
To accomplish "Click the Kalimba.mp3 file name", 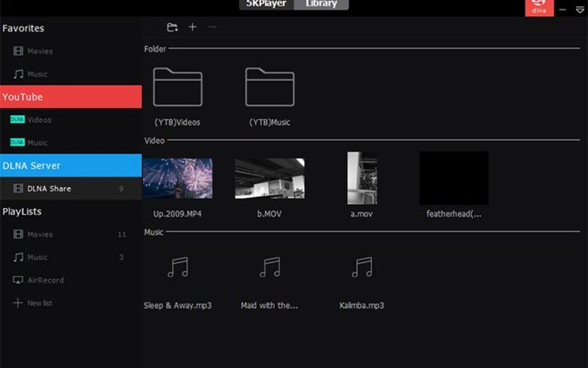I will pyautogui.click(x=362, y=305).
